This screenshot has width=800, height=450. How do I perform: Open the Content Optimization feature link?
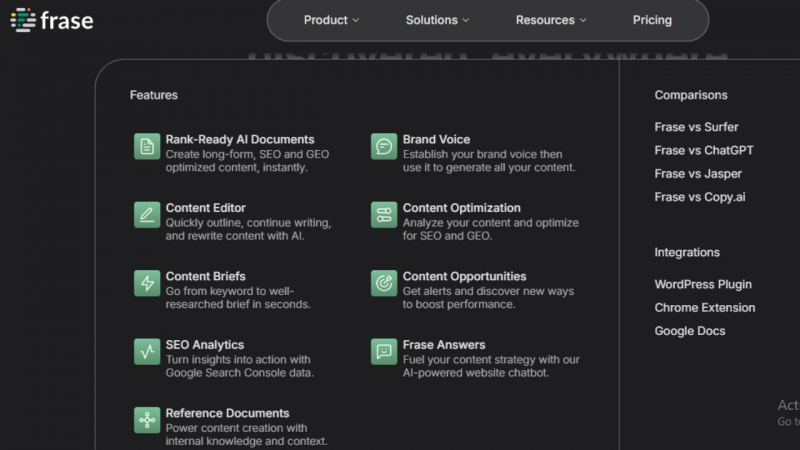461,208
